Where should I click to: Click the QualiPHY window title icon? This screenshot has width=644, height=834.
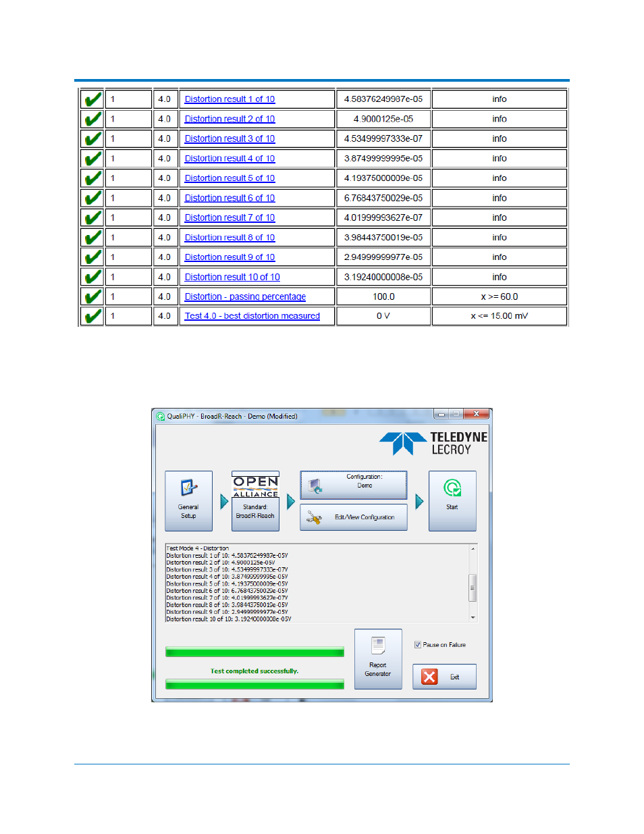(161, 417)
